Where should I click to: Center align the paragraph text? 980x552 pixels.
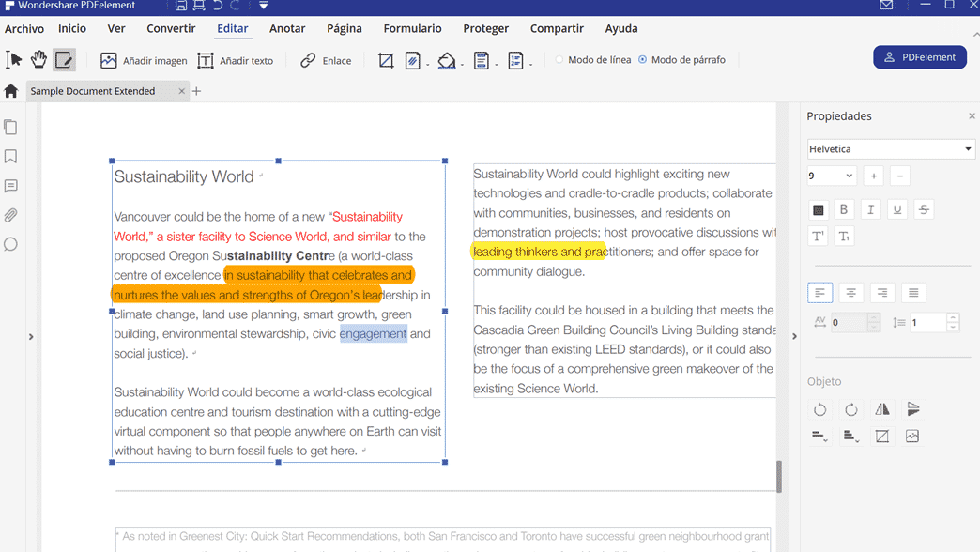point(850,293)
